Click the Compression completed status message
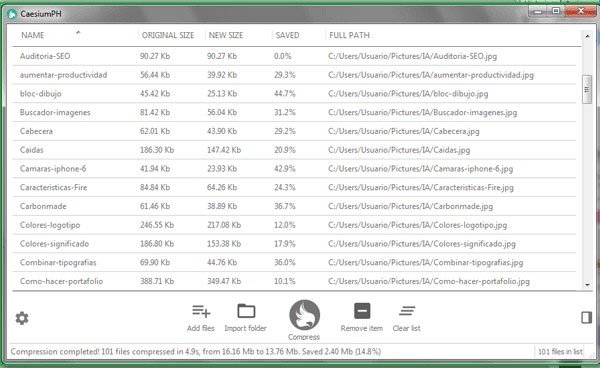This screenshot has width=600, height=368. click(x=196, y=352)
